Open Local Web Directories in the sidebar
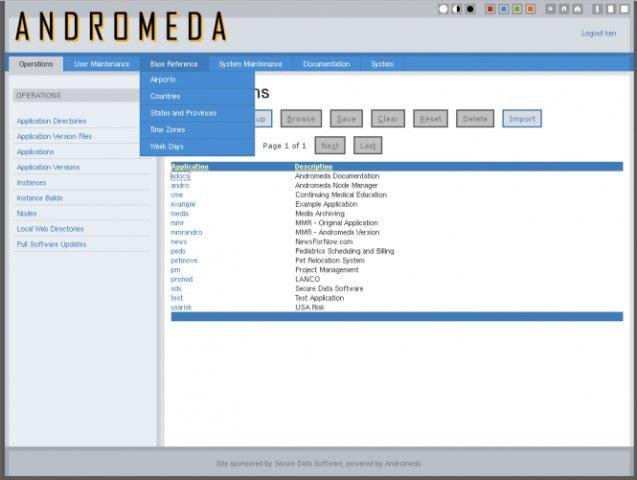 pyautogui.click(x=50, y=229)
